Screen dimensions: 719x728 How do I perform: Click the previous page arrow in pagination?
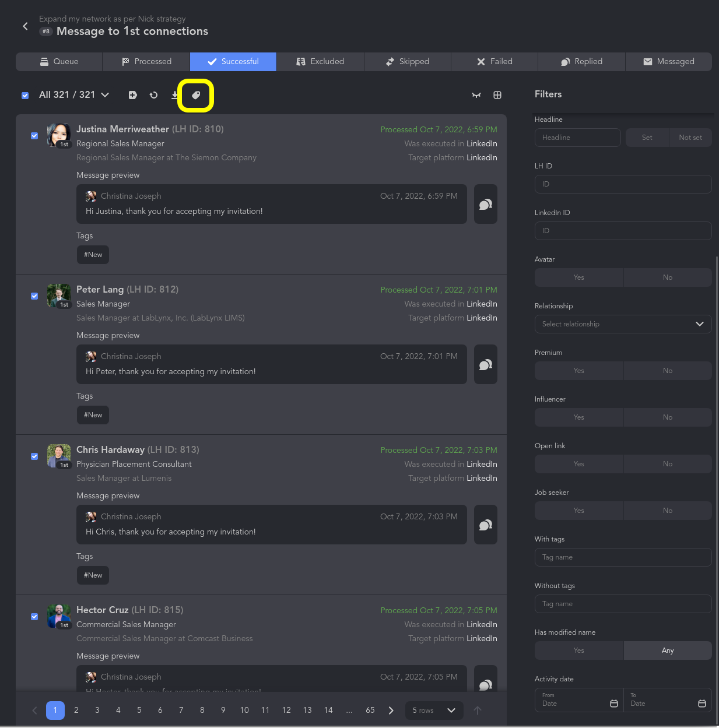pos(34,710)
